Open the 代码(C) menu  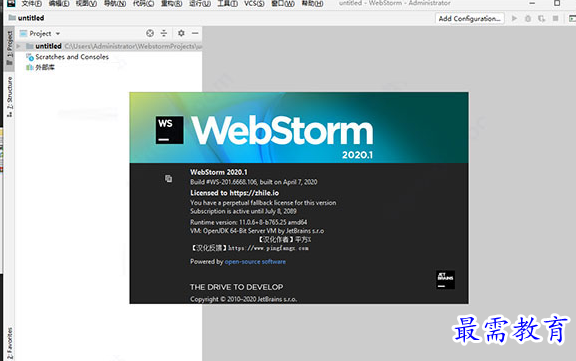143,4
